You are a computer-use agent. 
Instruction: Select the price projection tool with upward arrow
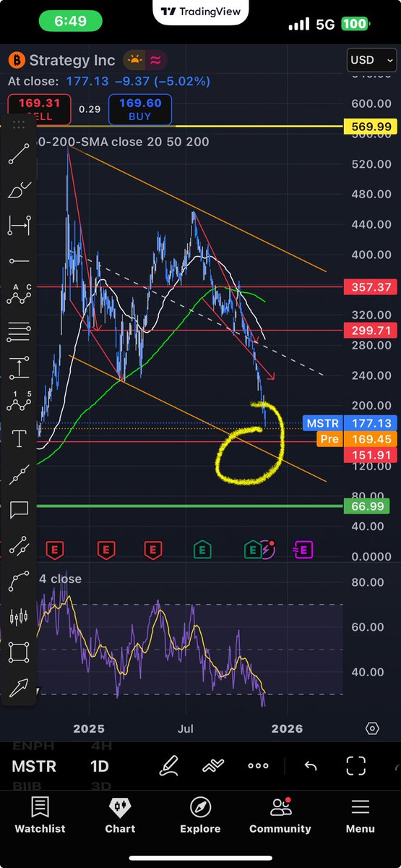[19, 367]
